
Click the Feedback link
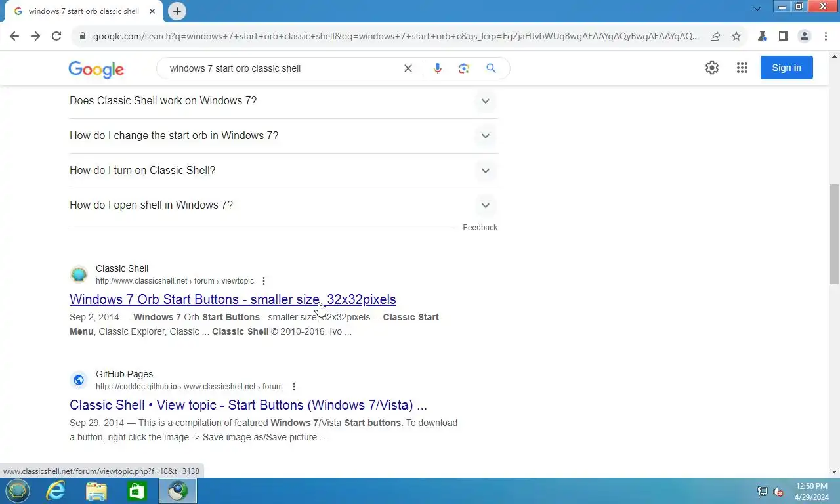480,228
